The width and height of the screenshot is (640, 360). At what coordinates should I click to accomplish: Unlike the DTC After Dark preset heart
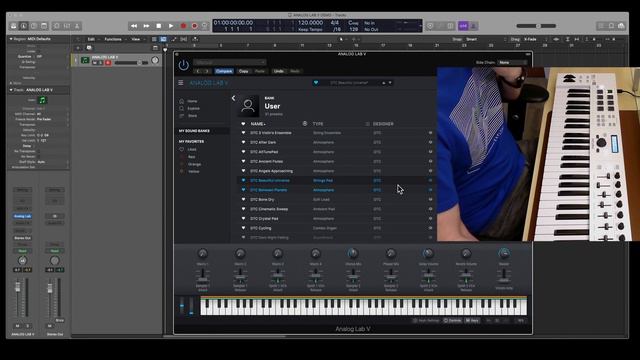[x=243, y=142]
